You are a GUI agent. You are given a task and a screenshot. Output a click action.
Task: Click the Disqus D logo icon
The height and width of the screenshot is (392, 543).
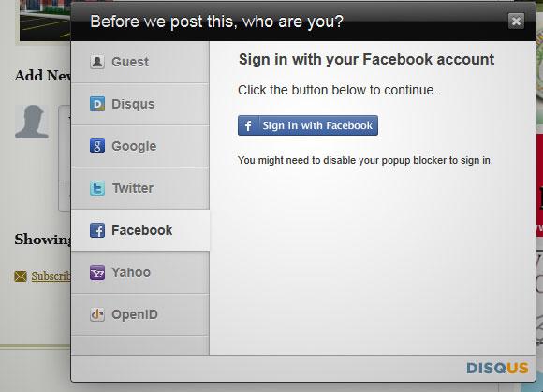pos(97,104)
